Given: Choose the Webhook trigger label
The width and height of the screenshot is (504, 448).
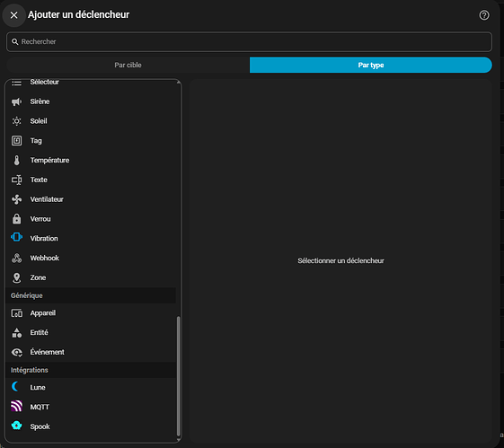Looking at the screenshot, I should [x=45, y=259].
